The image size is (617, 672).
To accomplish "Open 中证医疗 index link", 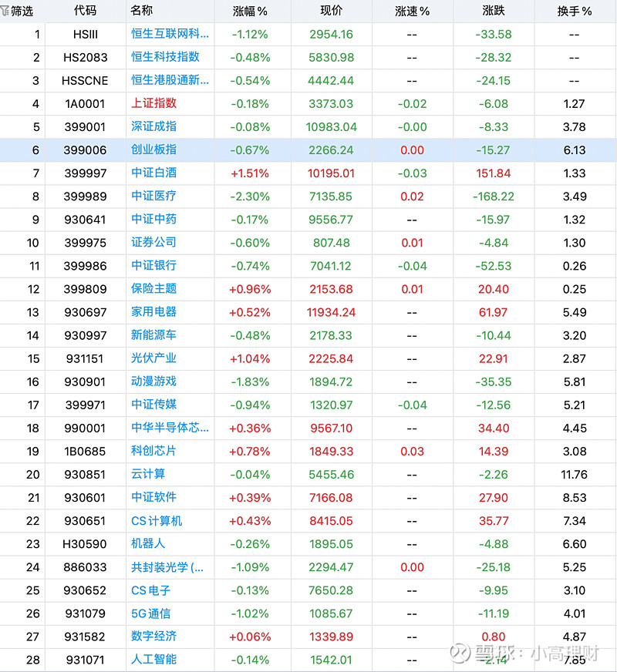I will tap(153, 196).
